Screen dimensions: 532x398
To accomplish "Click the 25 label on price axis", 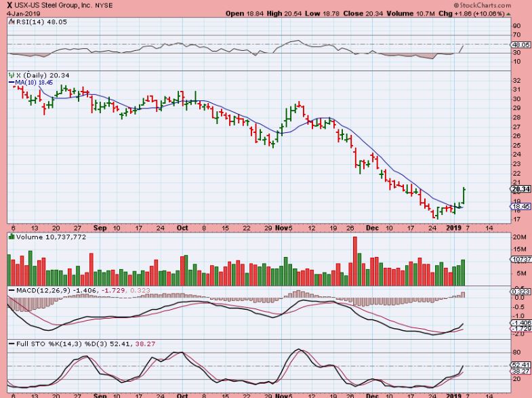I will (516, 145).
